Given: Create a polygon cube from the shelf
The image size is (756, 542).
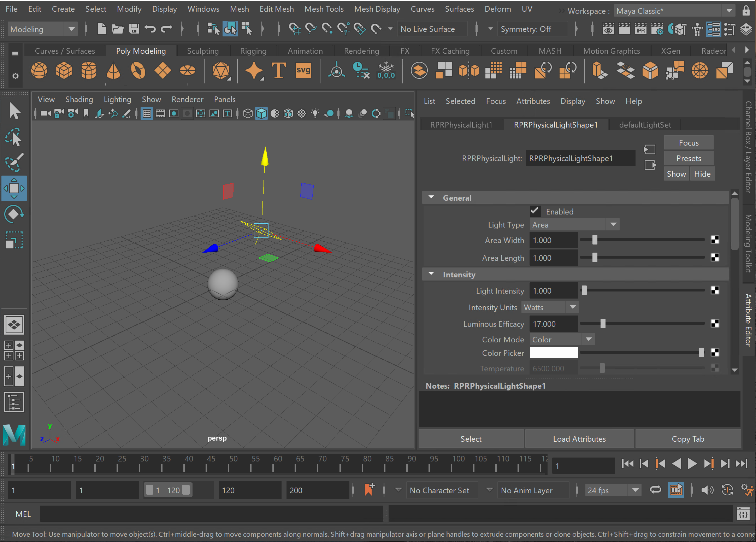Looking at the screenshot, I should (x=64, y=70).
